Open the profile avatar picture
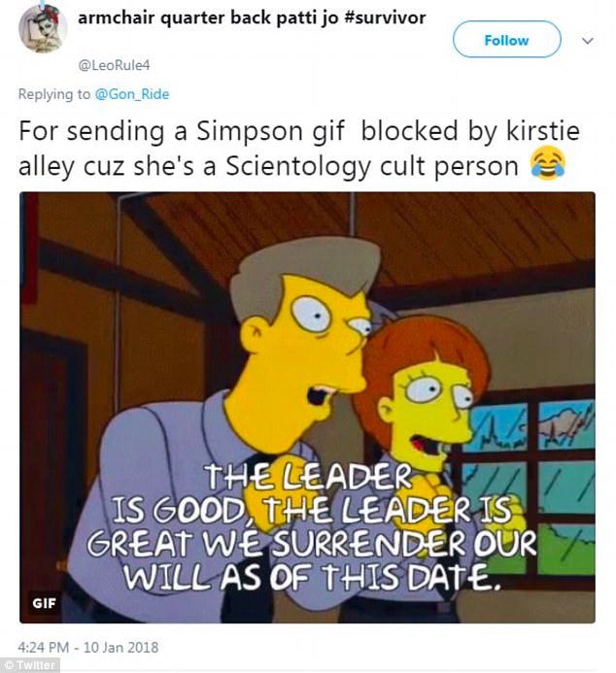This screenshot has height=673, width=616. click(x=43, y=28)
